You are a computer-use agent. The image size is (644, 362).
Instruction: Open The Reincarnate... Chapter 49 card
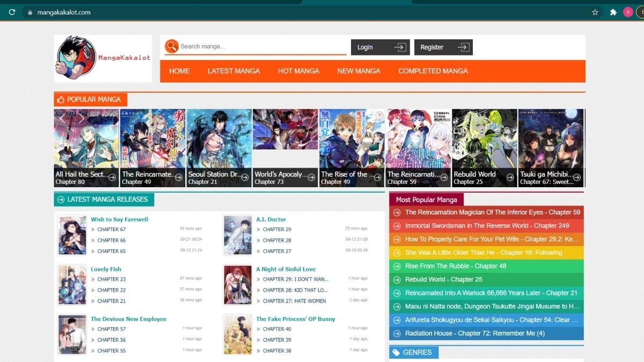152,148
